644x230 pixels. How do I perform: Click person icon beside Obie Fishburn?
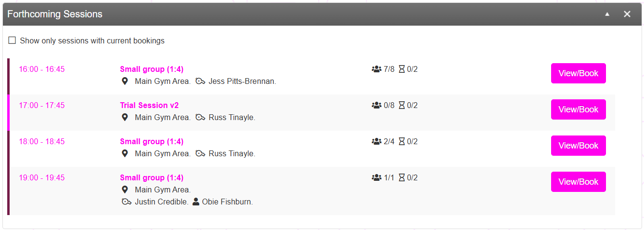pyautogui.click(x=196, y=202)
